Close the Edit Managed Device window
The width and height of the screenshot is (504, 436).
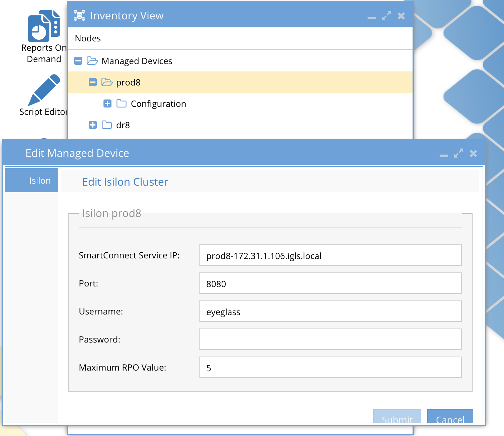pos(473,153)
